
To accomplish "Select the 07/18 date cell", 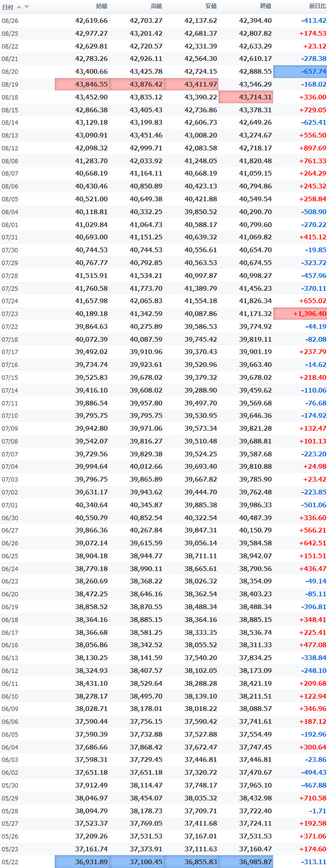I will coord(10,340).
